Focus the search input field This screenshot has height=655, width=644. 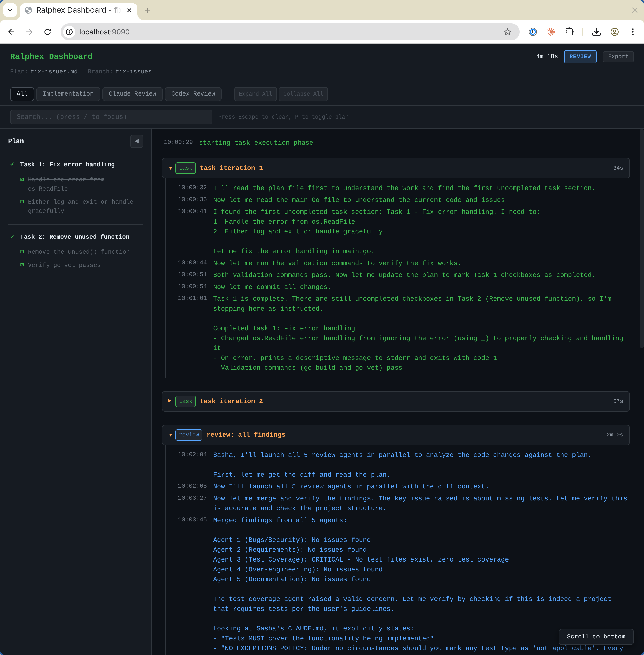coord(111,117)
